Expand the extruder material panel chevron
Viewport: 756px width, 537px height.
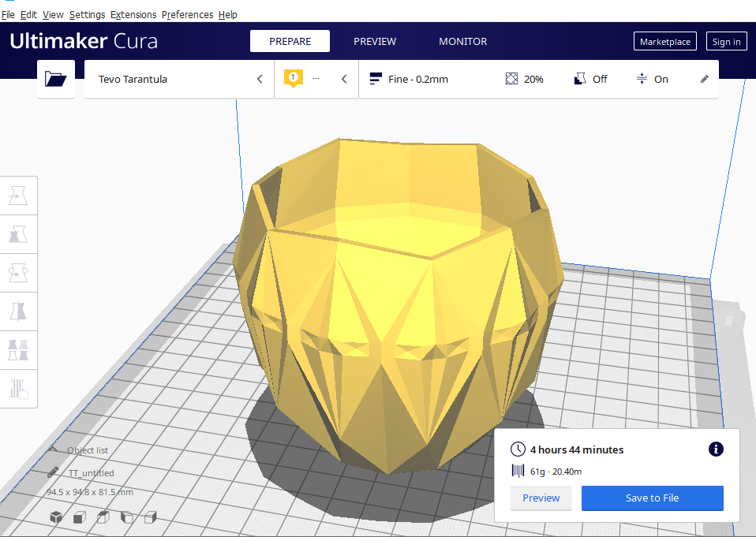tap(344, 79)
